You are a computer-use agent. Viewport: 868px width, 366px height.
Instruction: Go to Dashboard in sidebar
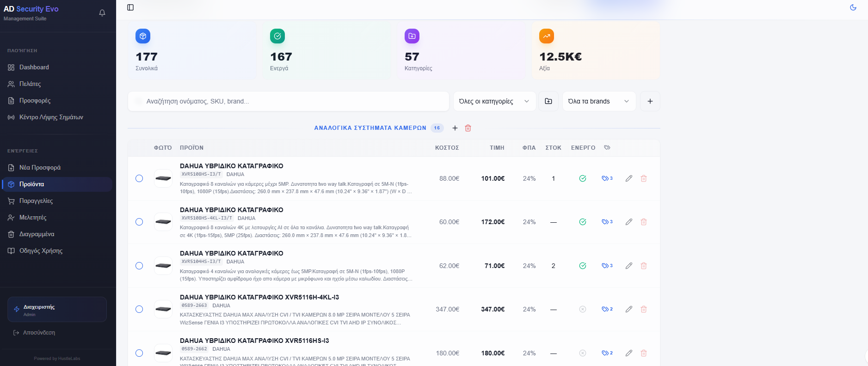(57, 67)
